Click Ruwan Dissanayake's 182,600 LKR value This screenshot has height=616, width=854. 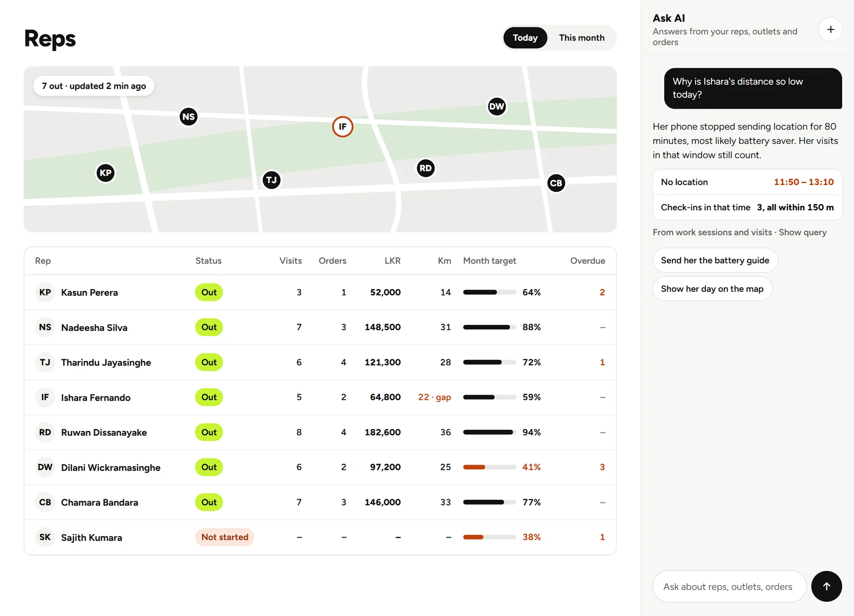[382, 432]
